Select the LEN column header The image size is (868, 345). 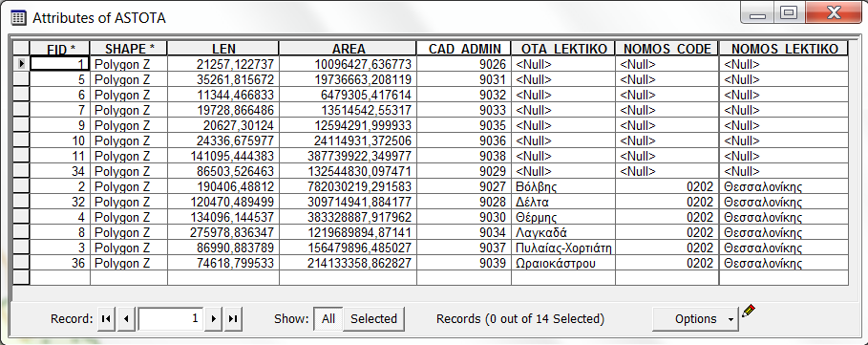(223, 49)
